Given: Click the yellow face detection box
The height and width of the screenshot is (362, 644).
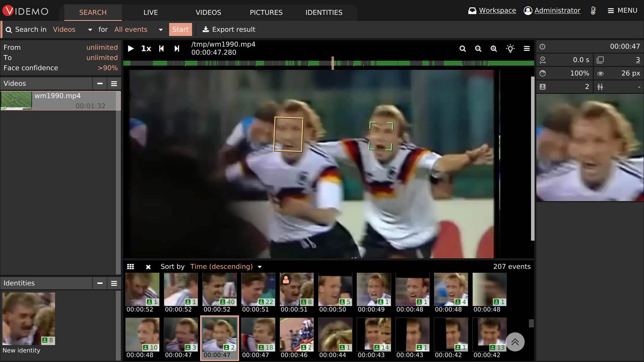Looking at the screenshot, I should pyautogui.click(x=288, y=134).
